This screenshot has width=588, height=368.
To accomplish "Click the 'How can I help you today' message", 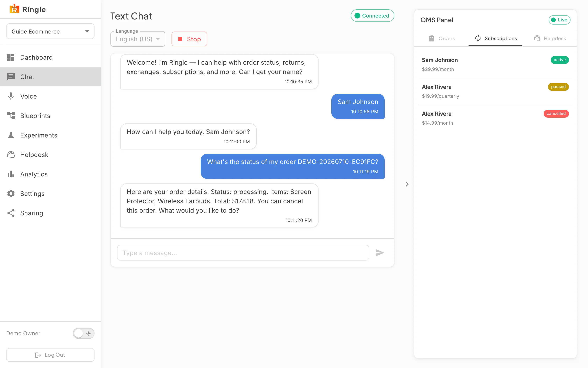I will (x=188, y=136).
